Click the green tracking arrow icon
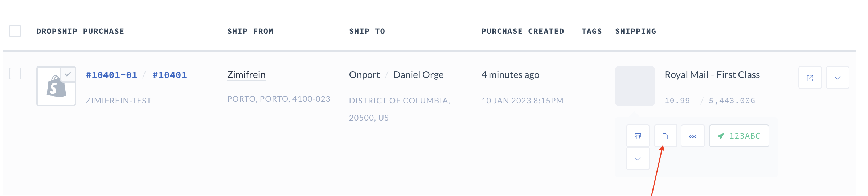The height and width of the screenshot is (196, 868). pyautogui.click(x=721, y=136)
